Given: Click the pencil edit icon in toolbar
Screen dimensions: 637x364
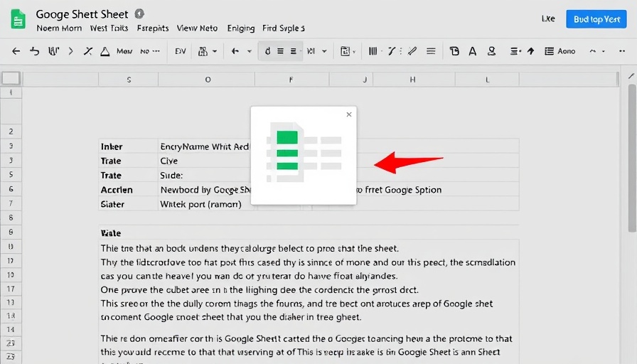Looking at the screenshot, I should (x=410, y=51).
